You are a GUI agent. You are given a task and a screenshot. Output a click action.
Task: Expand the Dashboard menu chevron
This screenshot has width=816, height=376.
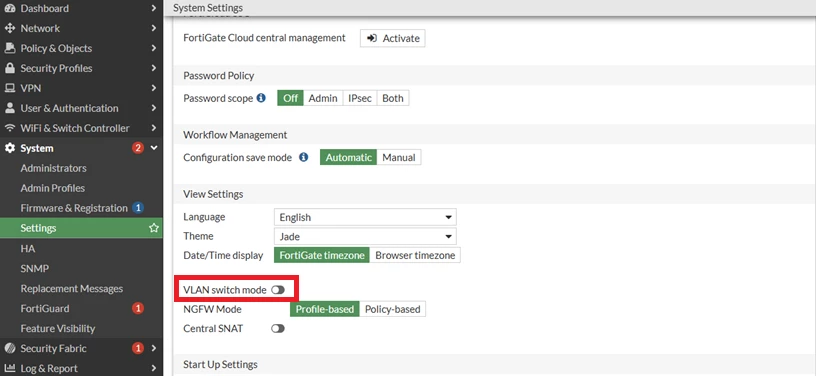154,8
